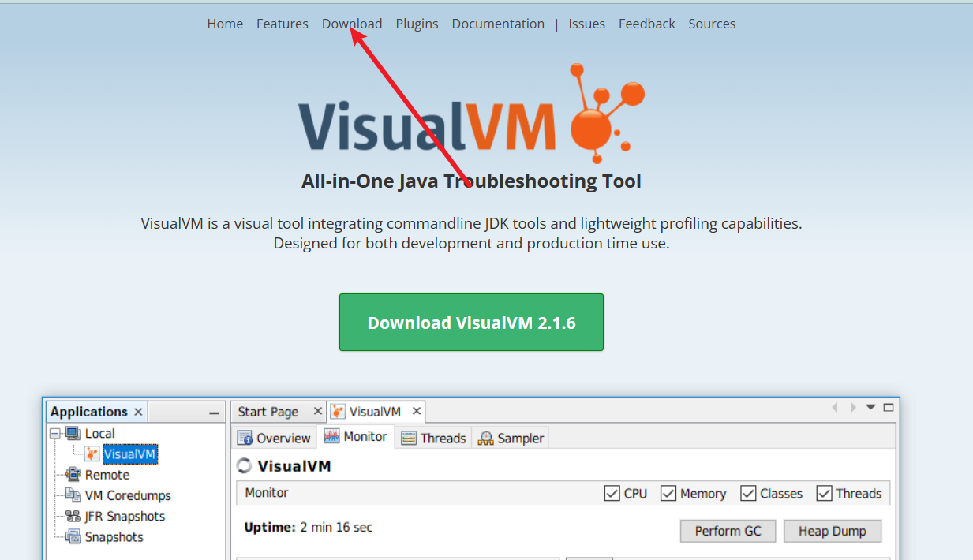Uncheck the Memory monitoring checkbox
This screenshot has width=973, height=560.
tap(670, 493)
